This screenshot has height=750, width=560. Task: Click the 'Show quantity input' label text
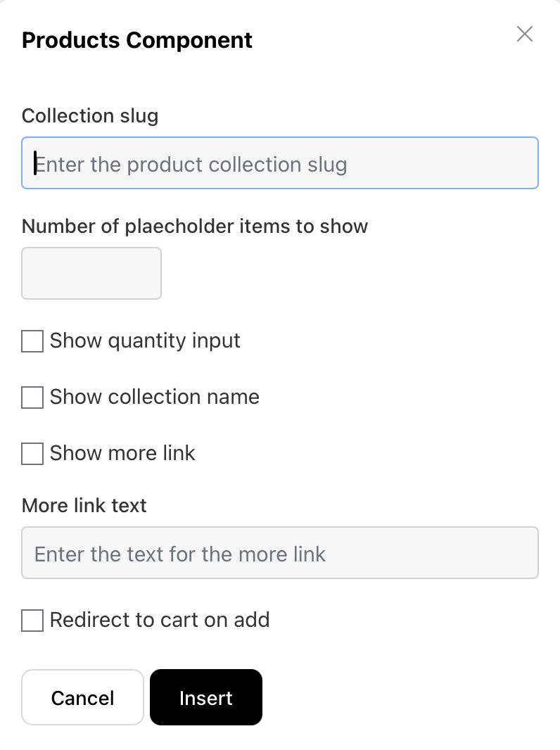pyautogui.click(x=145, y=341)
